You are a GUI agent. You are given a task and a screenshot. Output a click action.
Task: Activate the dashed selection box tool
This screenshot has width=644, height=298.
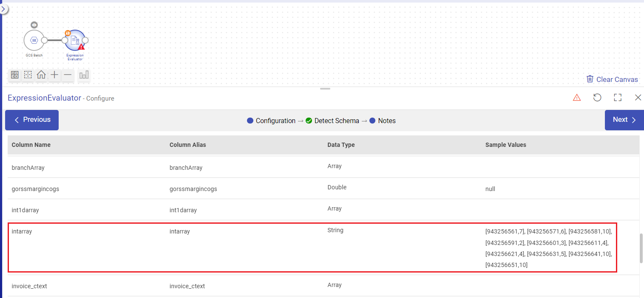point(28,75)
